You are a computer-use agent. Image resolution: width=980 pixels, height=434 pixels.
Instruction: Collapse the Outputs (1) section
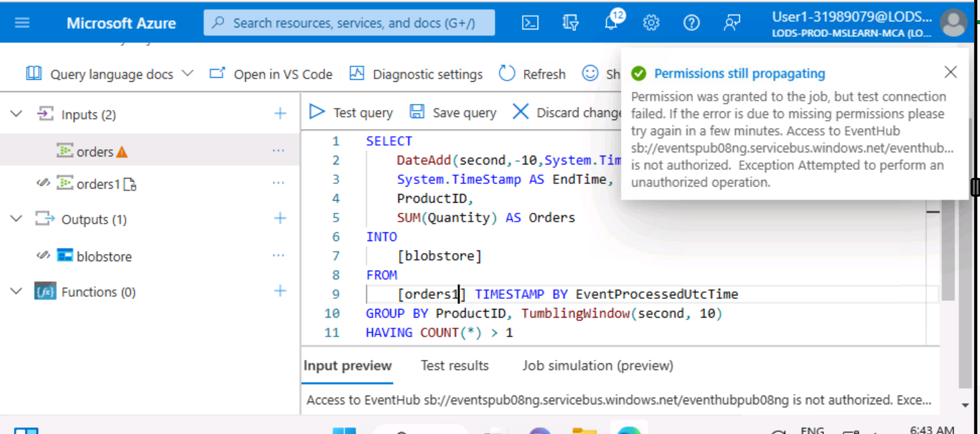[x=16, y=219]
